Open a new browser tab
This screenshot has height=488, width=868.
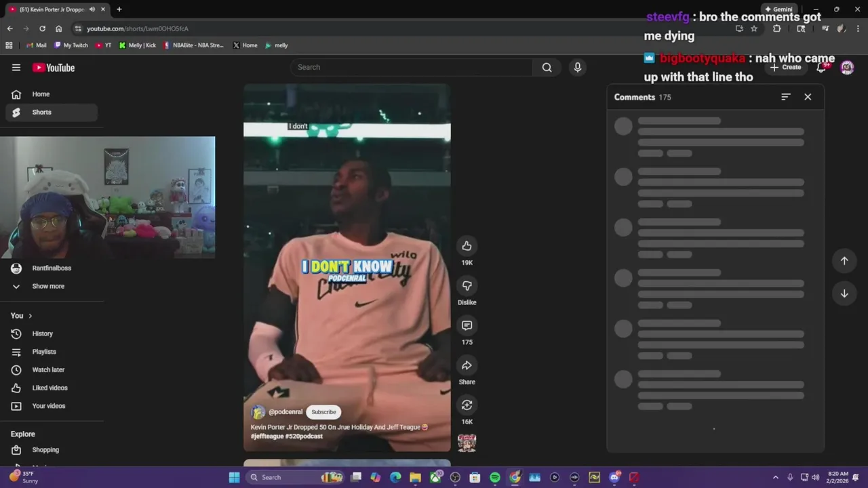click(119, 9)
